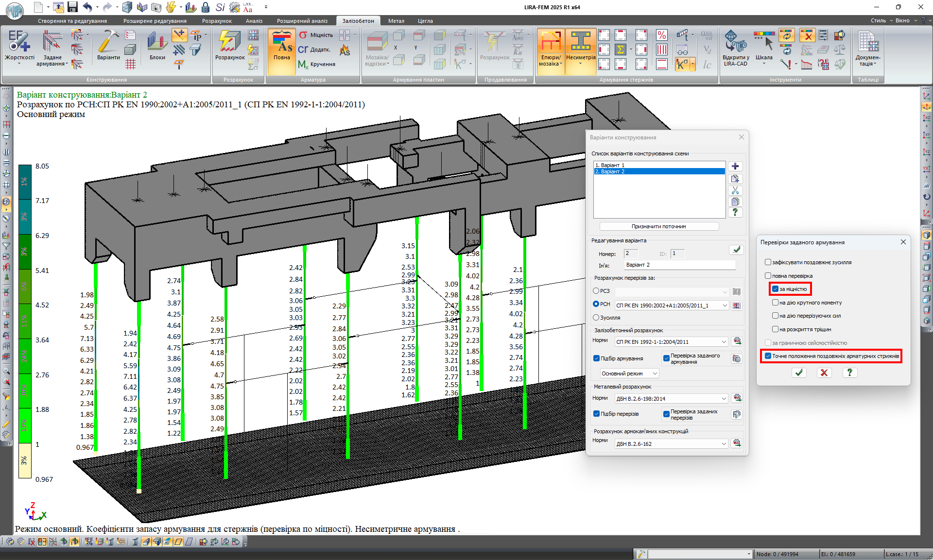Click the 'Призначити поточним' button
Screen dimensions: 933x560
658,226
